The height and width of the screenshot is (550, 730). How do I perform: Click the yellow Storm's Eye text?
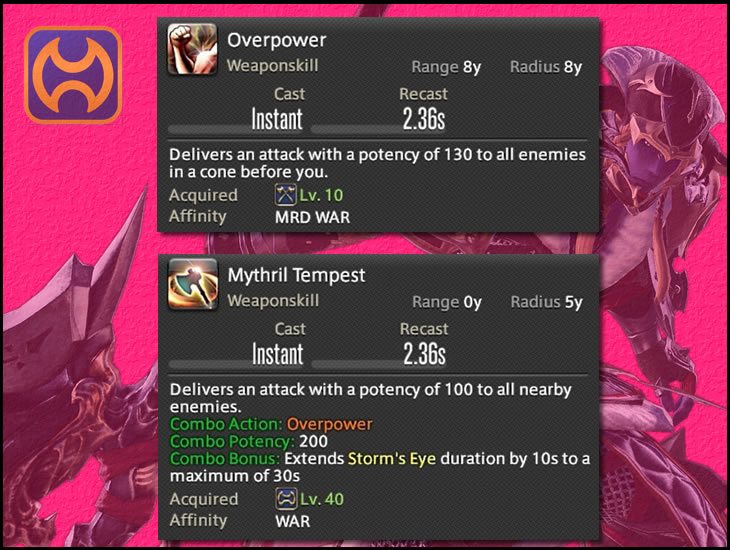coord(392,459)
